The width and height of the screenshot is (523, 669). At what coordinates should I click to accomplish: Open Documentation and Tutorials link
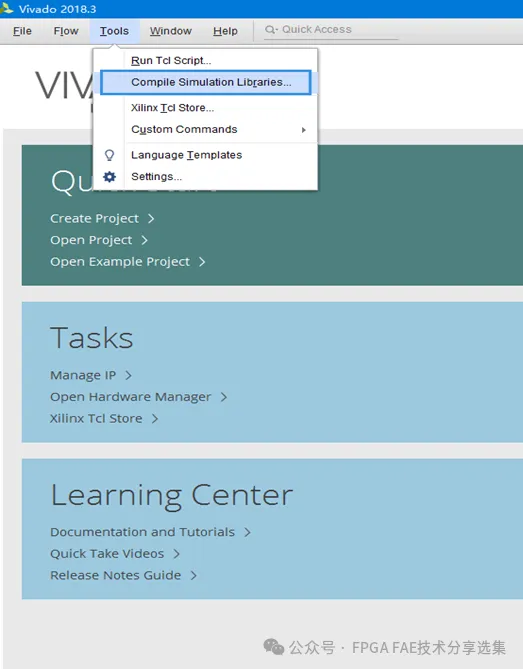click(x=142, y=532)
